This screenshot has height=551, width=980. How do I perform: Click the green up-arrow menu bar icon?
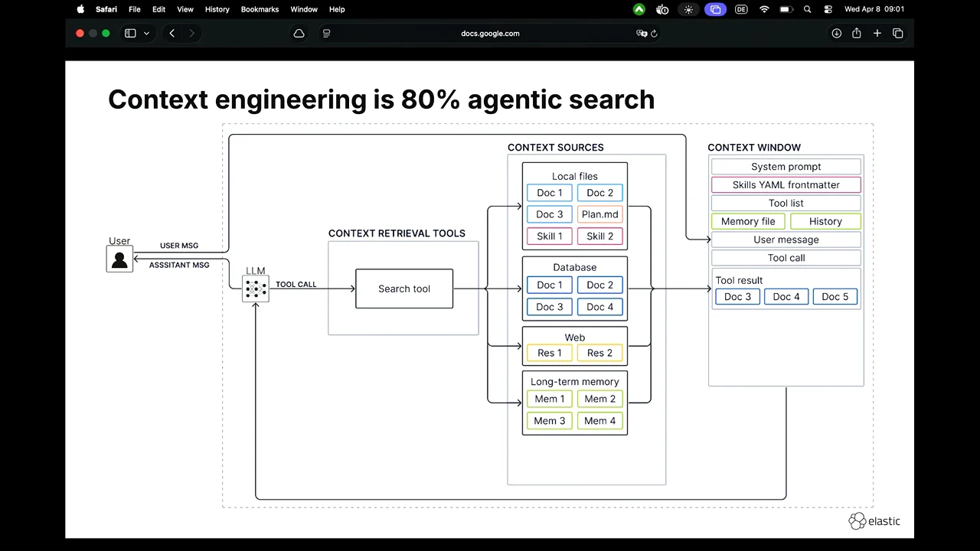pyautogui.click(x=639, y=9)
